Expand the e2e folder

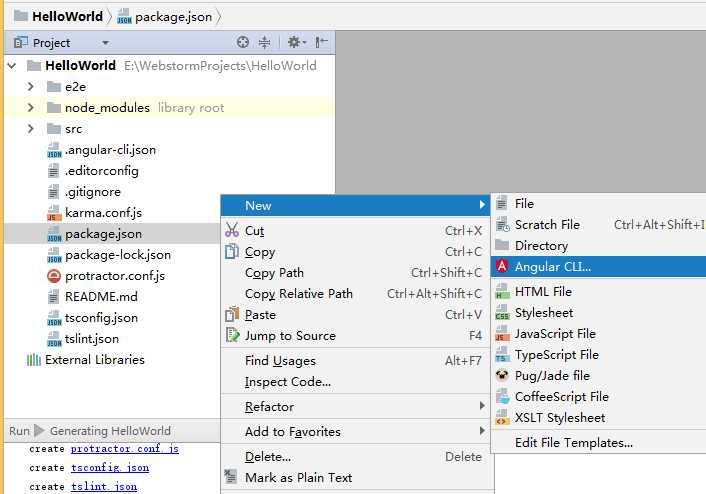click(31, 86)
